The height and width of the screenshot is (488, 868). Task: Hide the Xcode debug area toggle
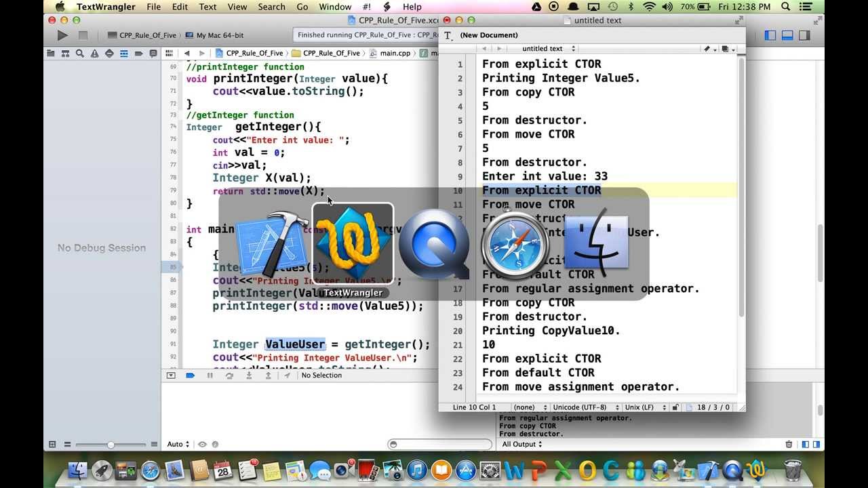click(171, 375)
